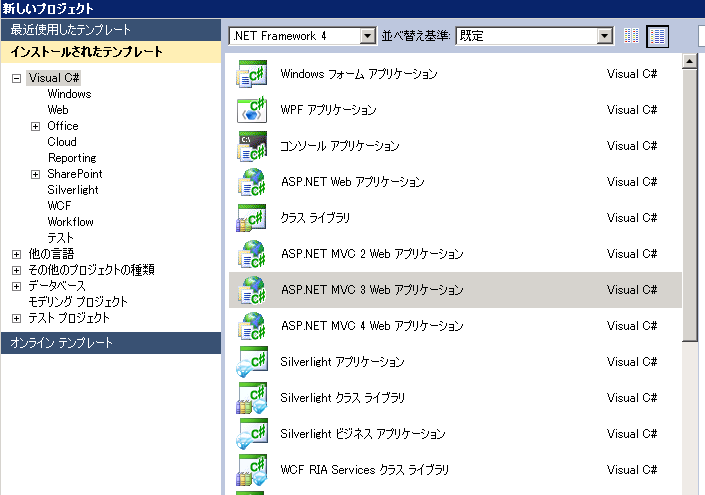This screenshot has width=705, height=495.
Task: Click the ASP.NET MVC 4 Web icon
Action: pyautogui.click(x=252, y=326)
